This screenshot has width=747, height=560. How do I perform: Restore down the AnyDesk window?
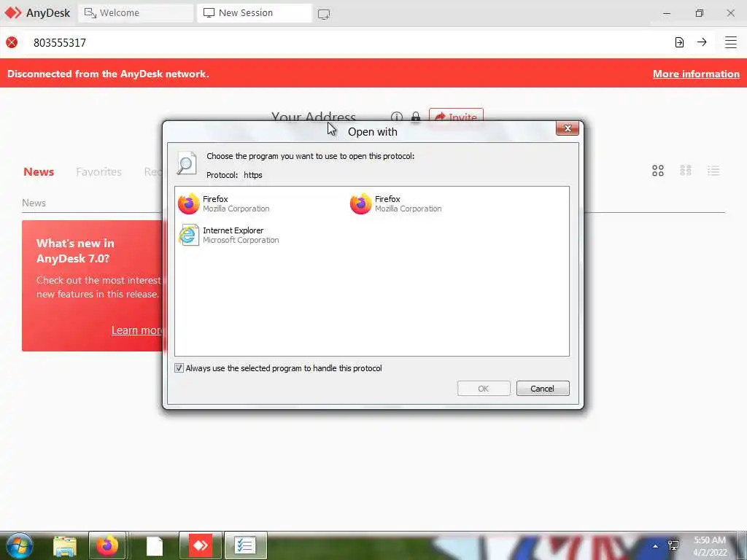tap(699, 13)
